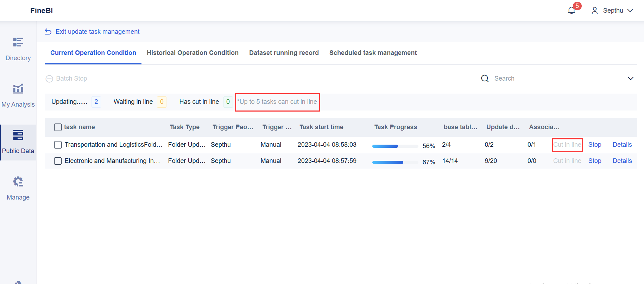Open the My Analysis chart icon
This screenshot has height=284, width=644.
pyautogui.click(x=18, y=89)
